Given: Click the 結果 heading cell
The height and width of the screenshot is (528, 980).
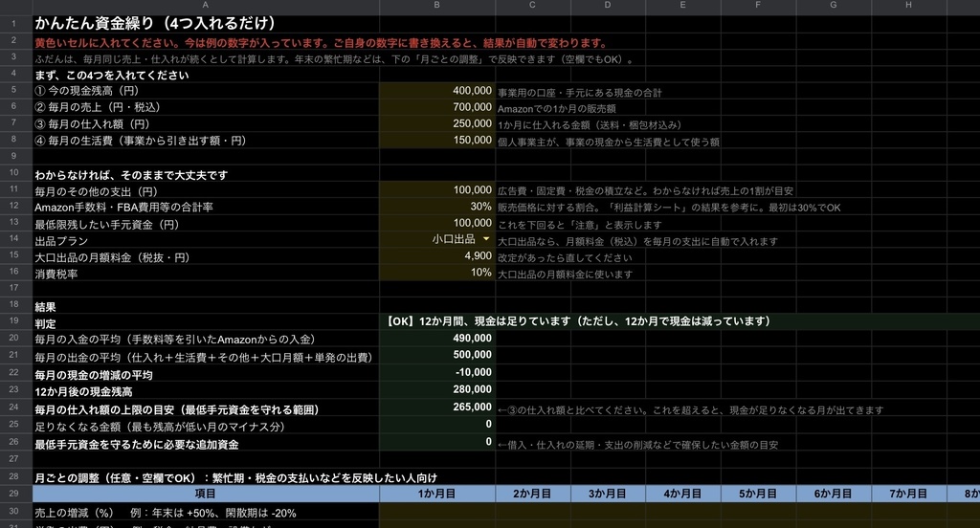Looking at the screenshot, I should point(206,307).
